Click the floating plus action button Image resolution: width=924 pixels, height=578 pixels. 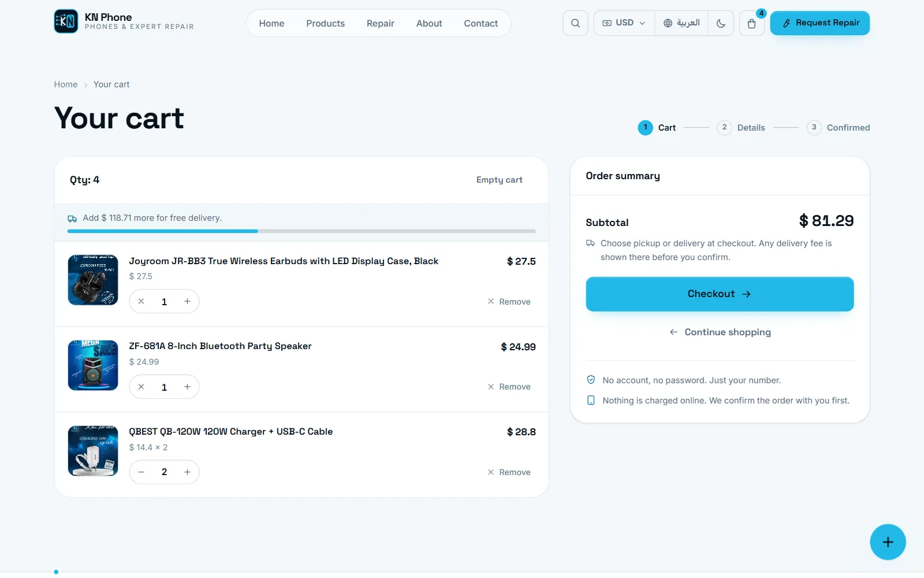pyautogui.click(x=888, y=542)
